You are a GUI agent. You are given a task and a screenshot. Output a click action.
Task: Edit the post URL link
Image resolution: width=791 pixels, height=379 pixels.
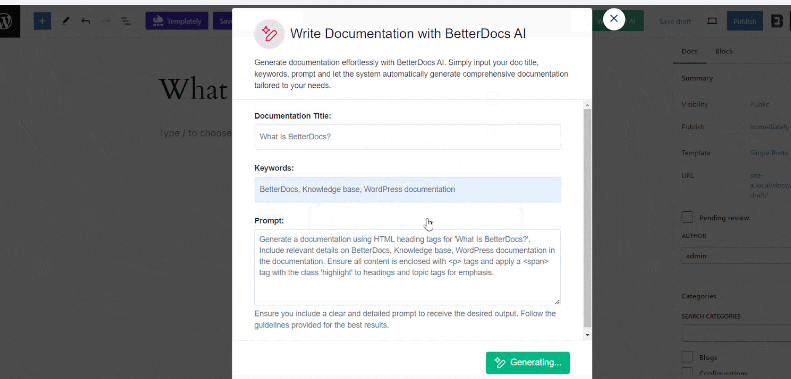pyautogui.click(x=770, y=185)
